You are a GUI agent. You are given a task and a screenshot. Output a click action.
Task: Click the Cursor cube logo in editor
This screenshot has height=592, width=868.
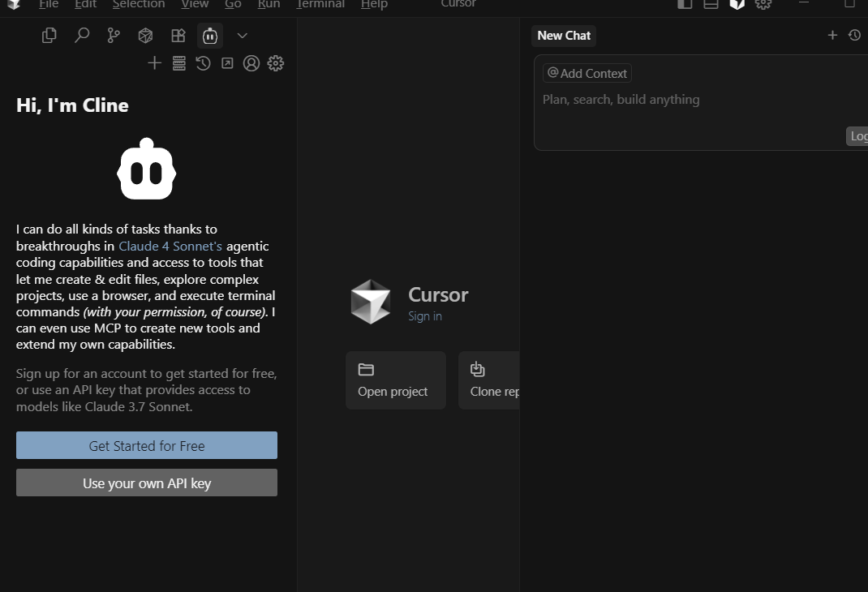pos(371,302)
